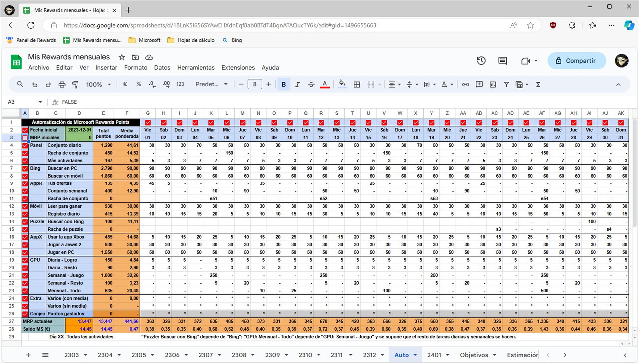Image resolution: width=639 pixels, height=364 pixels.
Task: Open the comments panel icon
Action: [503, 61]
